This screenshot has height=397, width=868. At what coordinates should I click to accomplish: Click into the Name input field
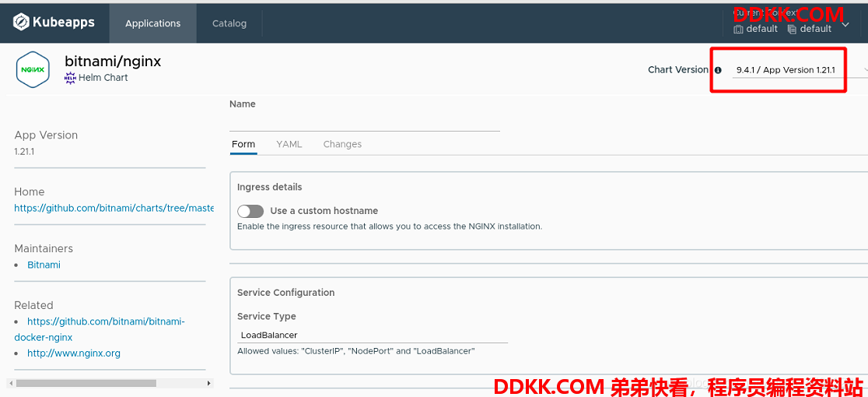(x=365, y=122)
